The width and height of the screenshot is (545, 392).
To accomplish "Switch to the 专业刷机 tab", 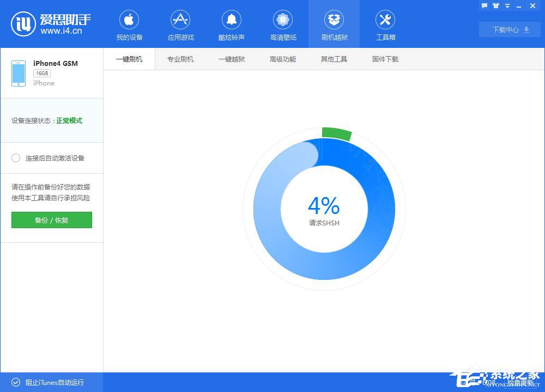I will (180, 59).
